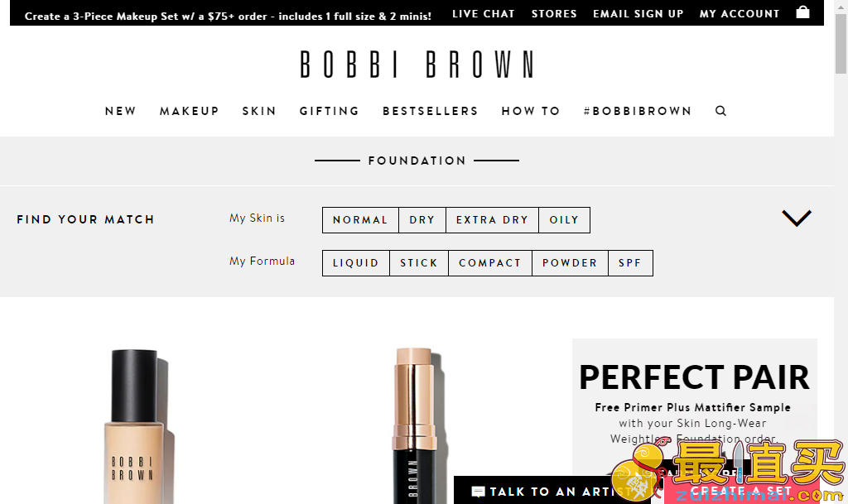Click the Bobbi Brown logo

[417, 65]
